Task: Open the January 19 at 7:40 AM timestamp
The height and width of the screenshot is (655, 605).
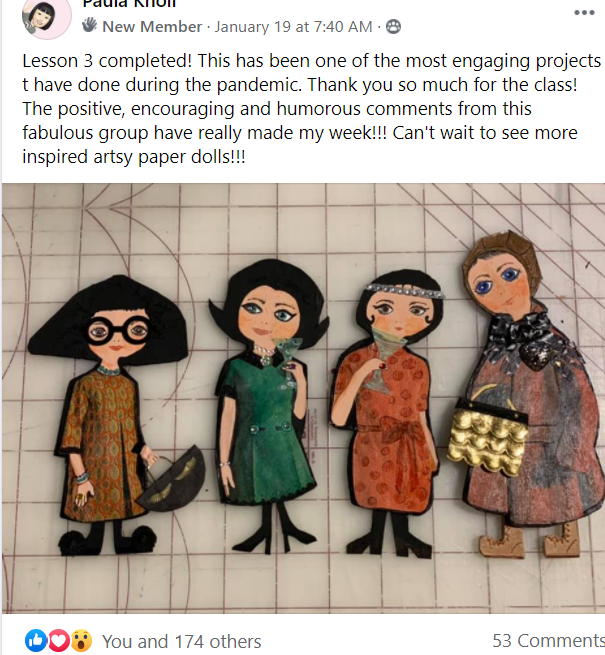Action: click(293, 27)
